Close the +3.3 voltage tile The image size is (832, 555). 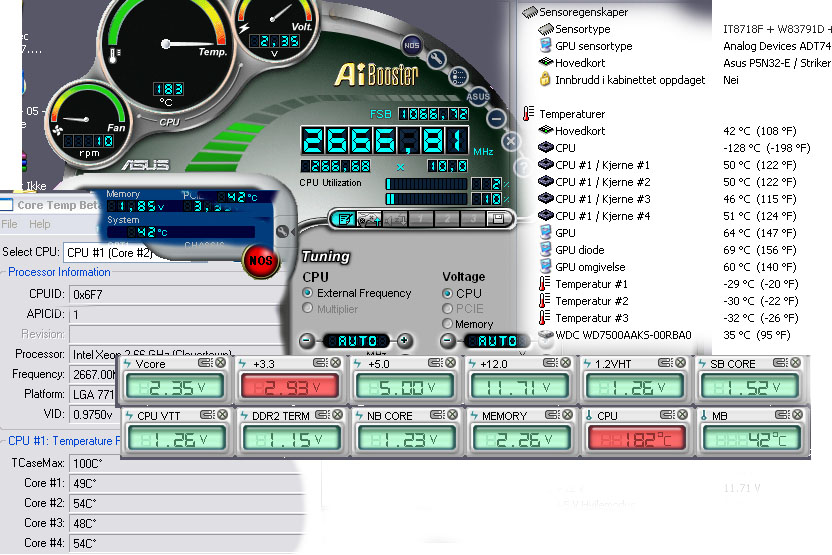pos(336,363)
